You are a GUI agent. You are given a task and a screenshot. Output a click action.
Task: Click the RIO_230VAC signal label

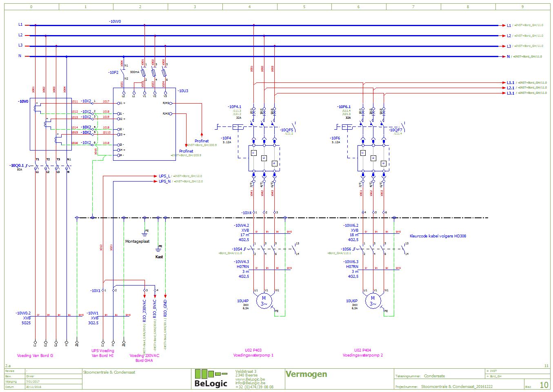click(144, 311)
